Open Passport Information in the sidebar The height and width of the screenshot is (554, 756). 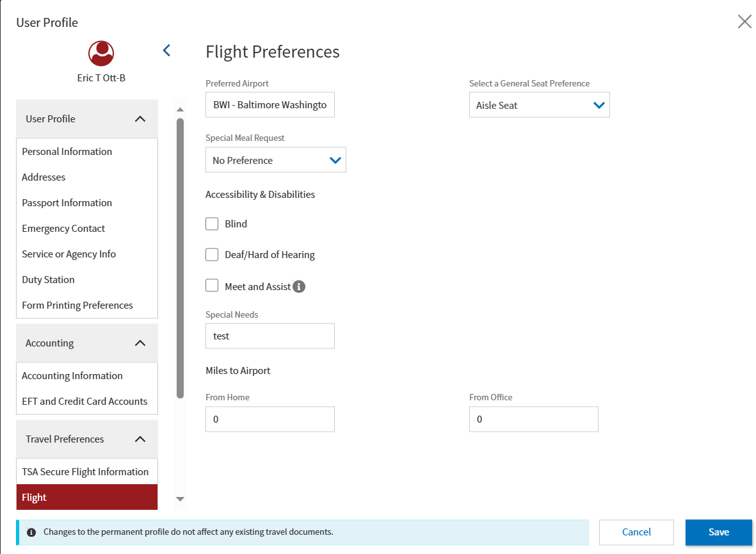(x=67, y=203)
